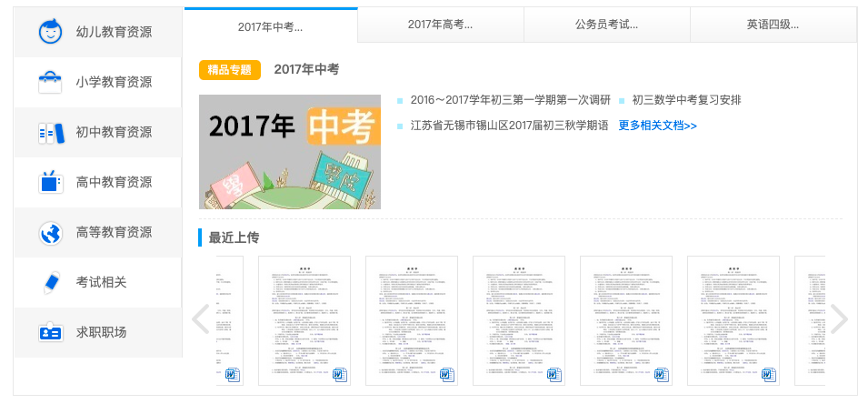The height and width of the screenshot is (404, 868).
Task: Open the third full document thumbnail in 最近上传
Action: tap(519, 321)
